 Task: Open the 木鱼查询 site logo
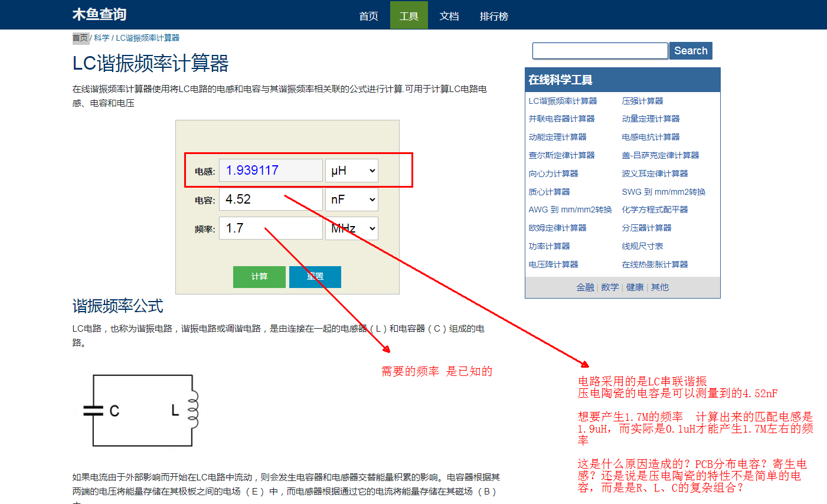coord(99,14)
